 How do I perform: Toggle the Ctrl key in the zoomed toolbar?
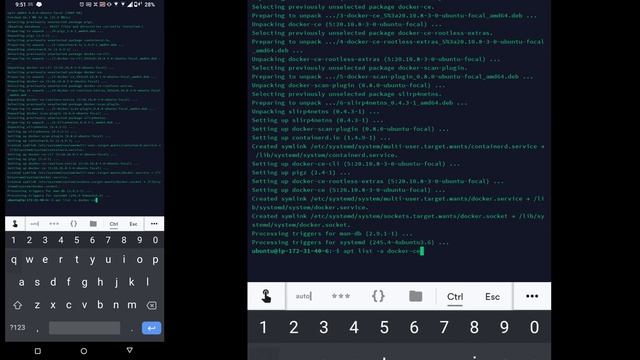[x=455, y=297]
